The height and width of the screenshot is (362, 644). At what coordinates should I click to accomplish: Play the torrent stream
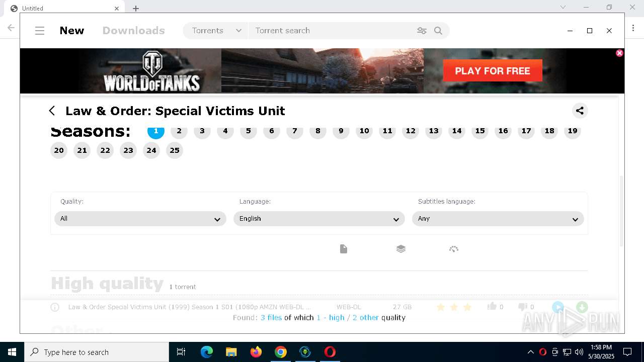click(557, 307)
